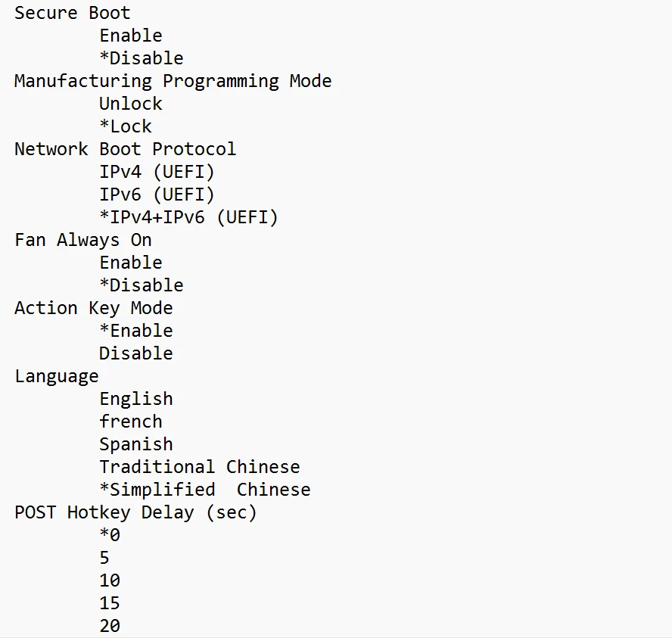Click the Secure Boot heading
Image resolution: width=672 pixels, height=638 pixels.
click(72, 13)
